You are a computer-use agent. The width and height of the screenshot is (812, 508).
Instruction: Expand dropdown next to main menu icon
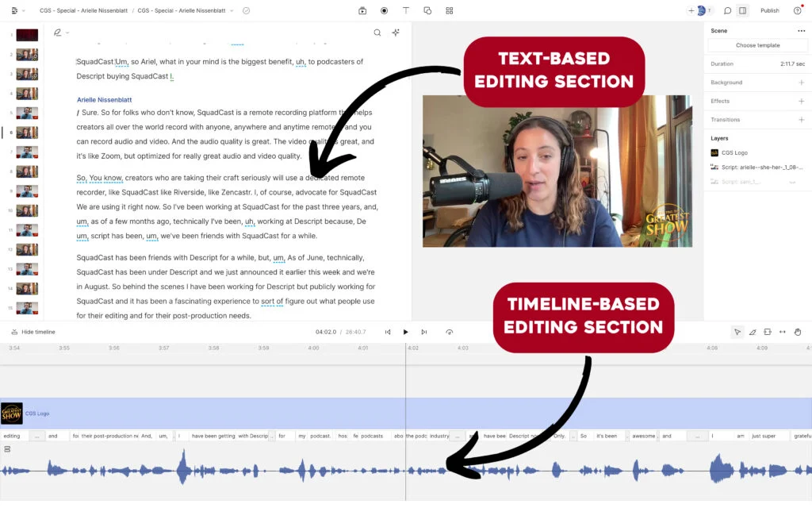23,10
